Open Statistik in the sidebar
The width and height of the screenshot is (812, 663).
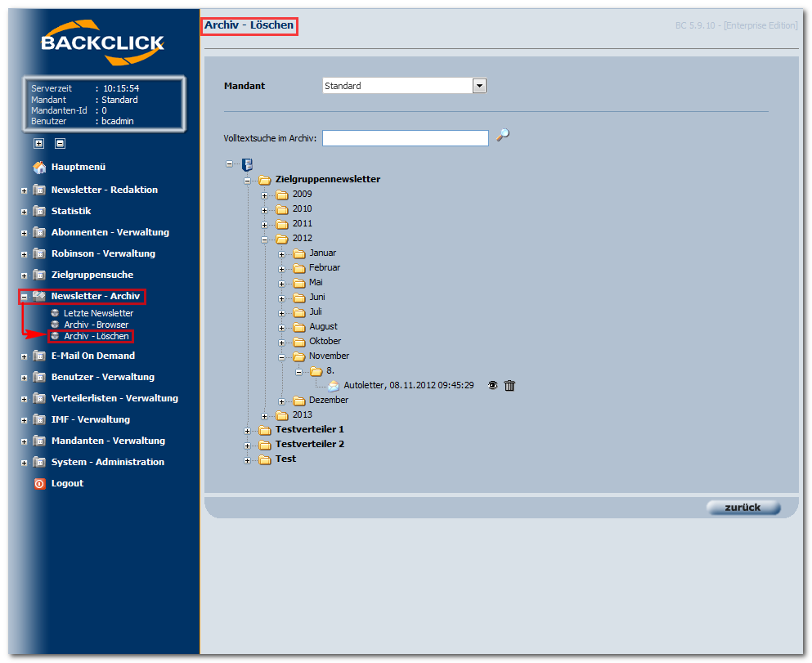click(71, 211)
